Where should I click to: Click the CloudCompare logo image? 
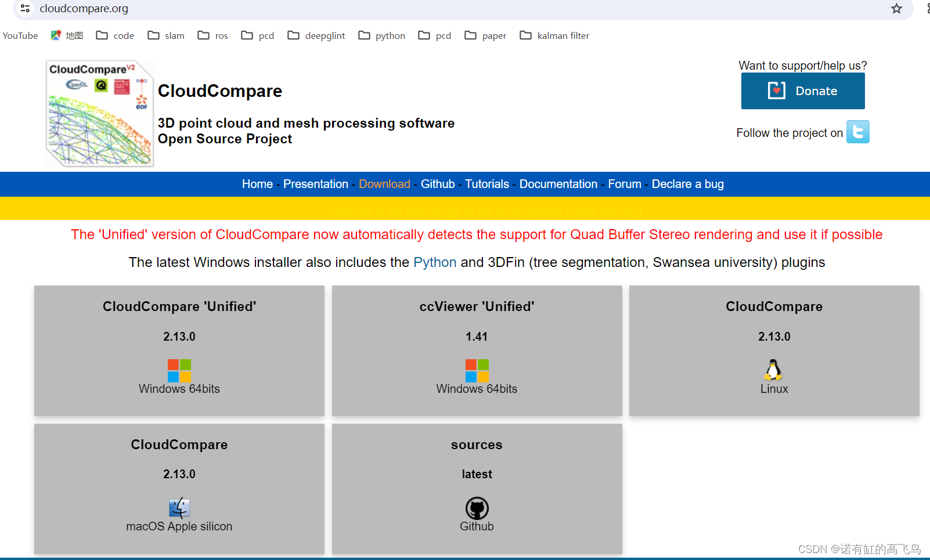[x=100, y=113]
